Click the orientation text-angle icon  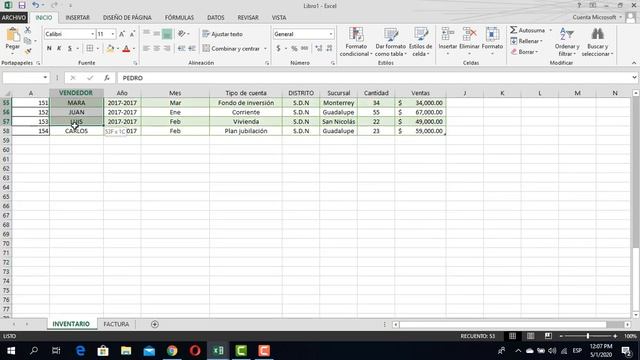[x=182, y=34]
